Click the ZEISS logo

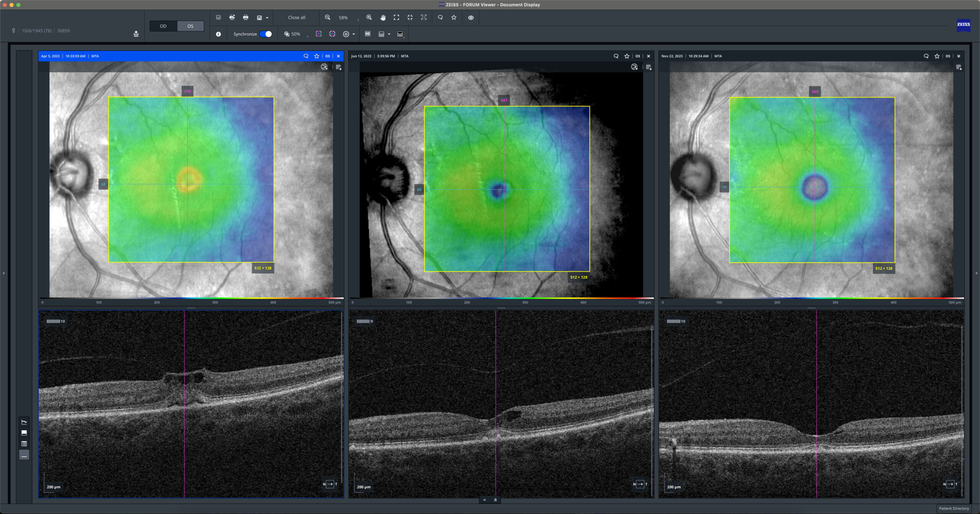point(964,25)
